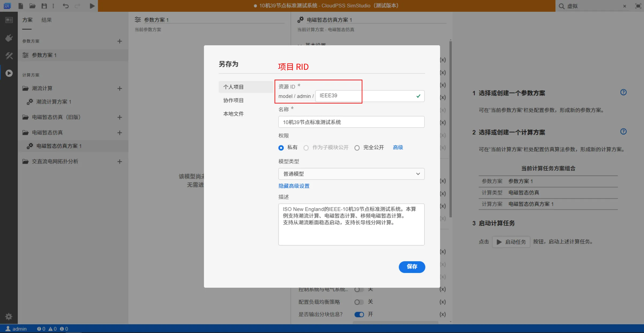Select 电磁暂态仿真方案 1 tree item
644x333 pixels.
click(x=73, y=146)
